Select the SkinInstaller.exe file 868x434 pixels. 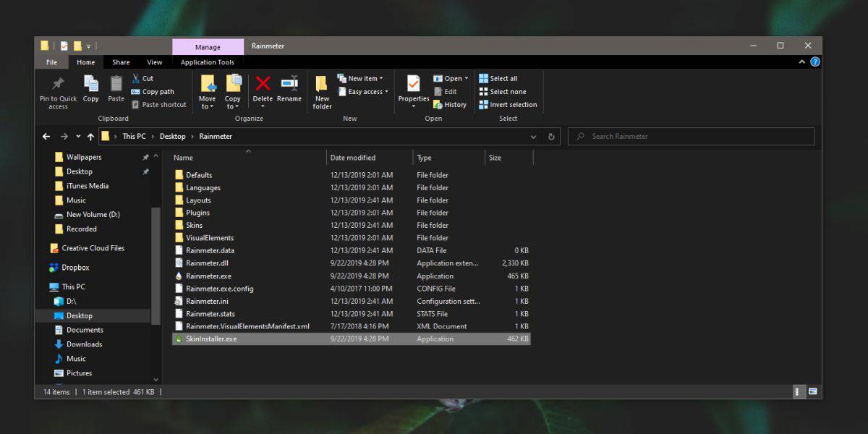[351, 339]
